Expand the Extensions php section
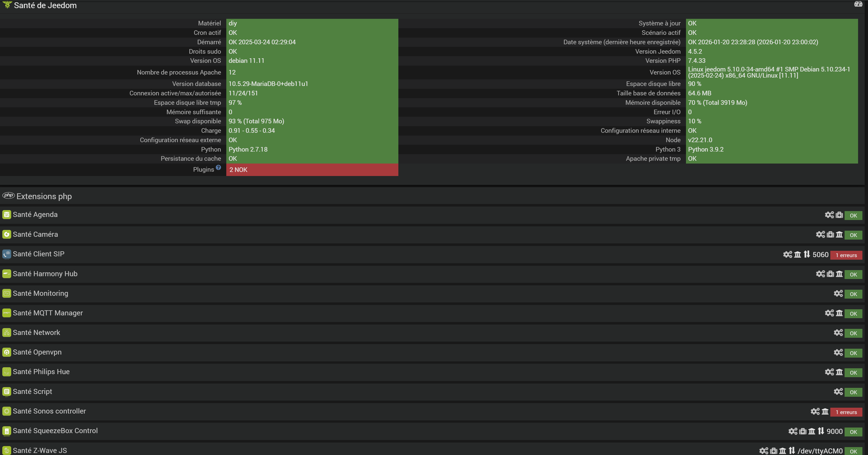 click(x=44, y=196)
